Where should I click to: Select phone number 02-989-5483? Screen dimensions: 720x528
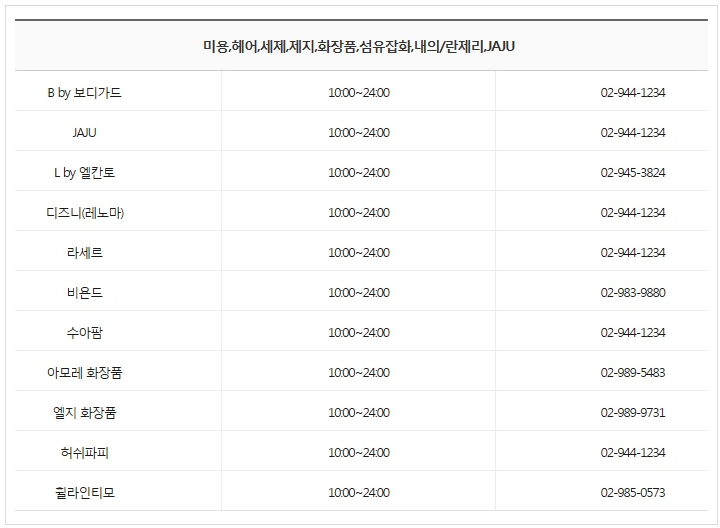click(633, 372)
